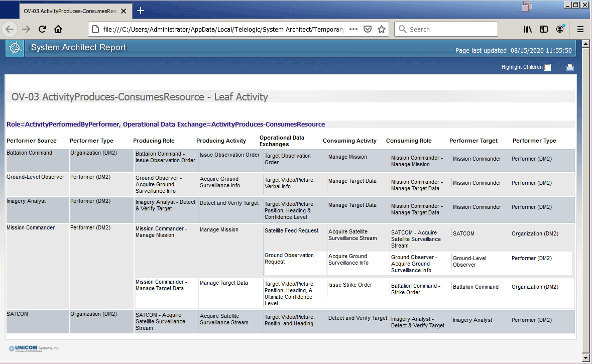Click the 'Page last updated' timestamp
592x364 pixels.
pos(513,50)
